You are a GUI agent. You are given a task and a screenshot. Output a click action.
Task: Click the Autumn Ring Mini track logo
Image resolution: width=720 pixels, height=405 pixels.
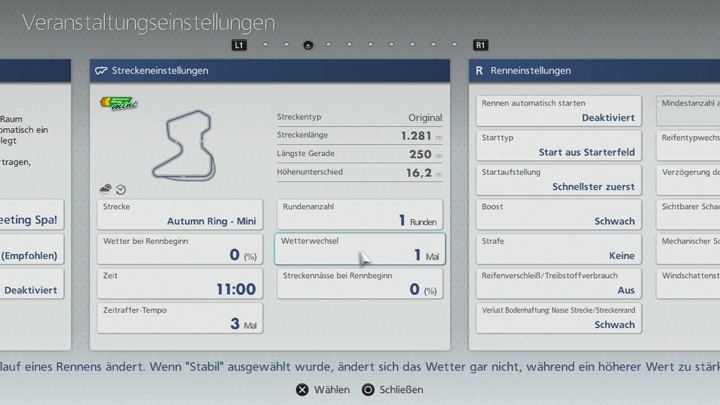[x=119, y=104]
